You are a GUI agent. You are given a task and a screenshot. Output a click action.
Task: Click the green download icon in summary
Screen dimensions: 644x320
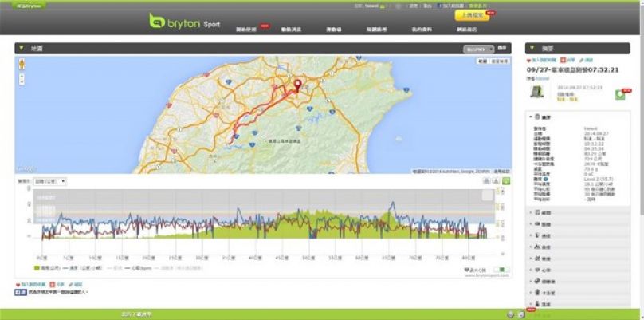pyautogui.click(x=619, y=94)
